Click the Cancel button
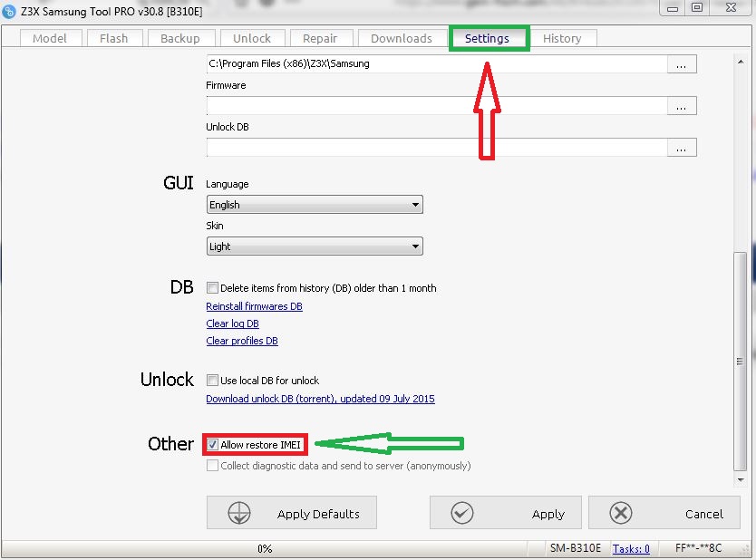Screen dimensions: 756x560 tap(664, 513)
